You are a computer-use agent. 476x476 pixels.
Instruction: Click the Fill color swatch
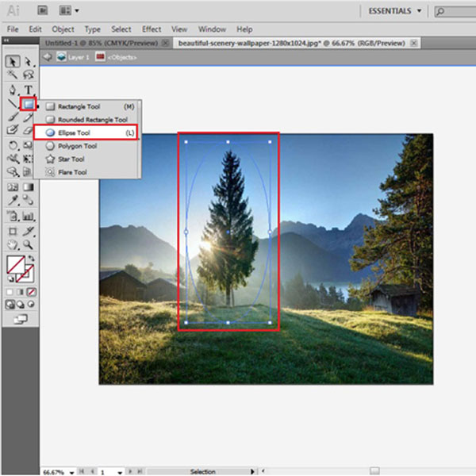[13, 263]
